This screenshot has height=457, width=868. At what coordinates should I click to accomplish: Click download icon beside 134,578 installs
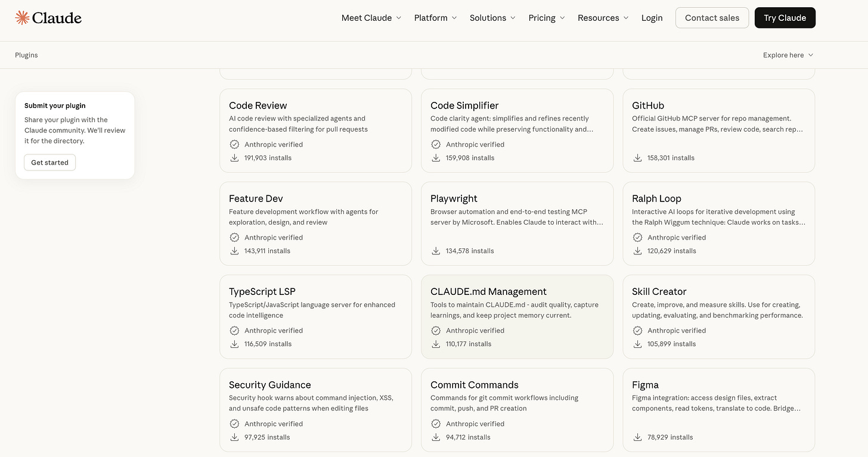(436, 251)
